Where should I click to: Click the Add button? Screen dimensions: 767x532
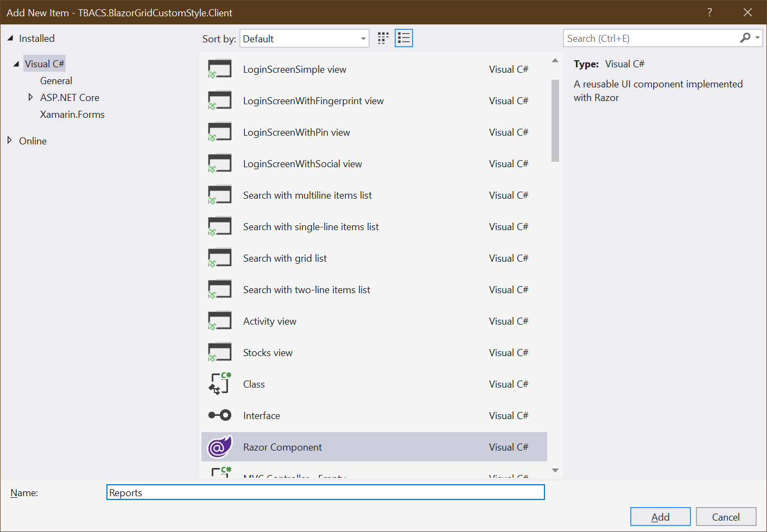[660, 516]
